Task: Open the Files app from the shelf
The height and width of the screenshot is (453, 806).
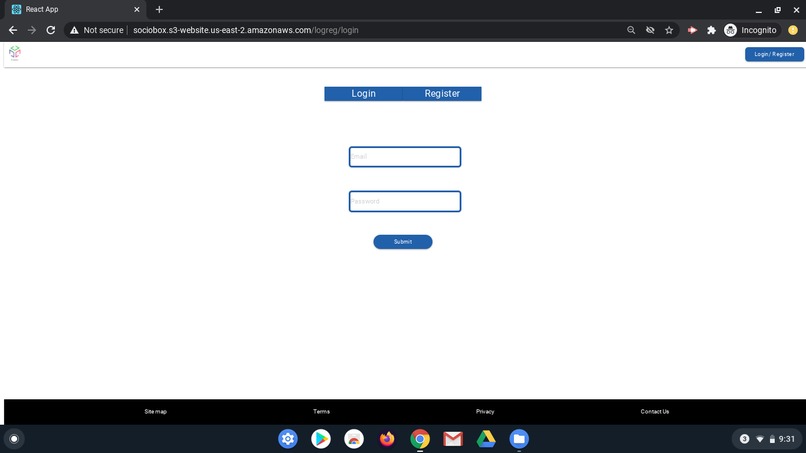Action: click(519, 439)
